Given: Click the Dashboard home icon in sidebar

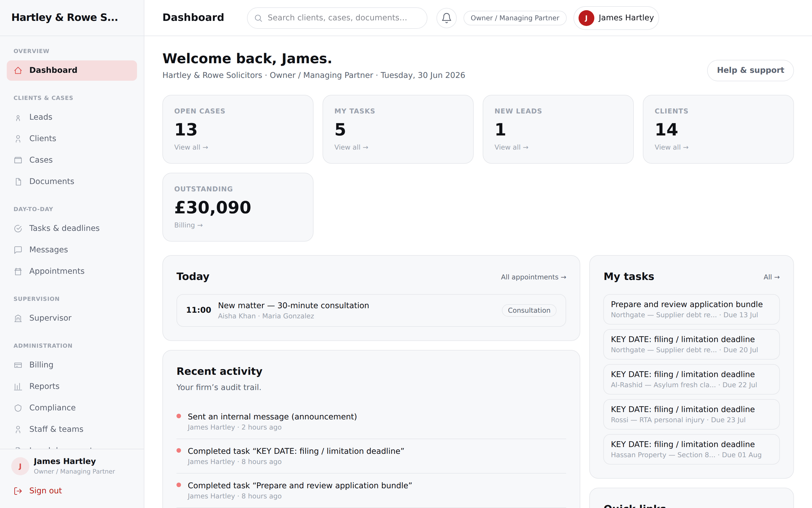Looking at the screenshot, I should [18, 70].
